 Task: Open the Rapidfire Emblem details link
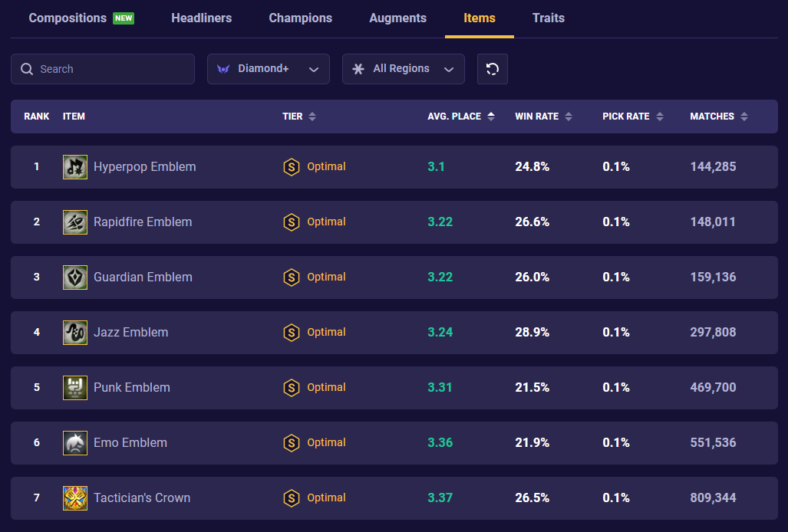point(143,222)
